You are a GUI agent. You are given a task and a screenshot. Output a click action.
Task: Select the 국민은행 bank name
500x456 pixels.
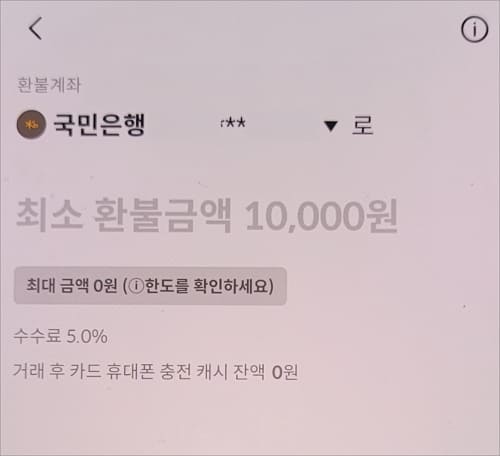coord(99,124)
